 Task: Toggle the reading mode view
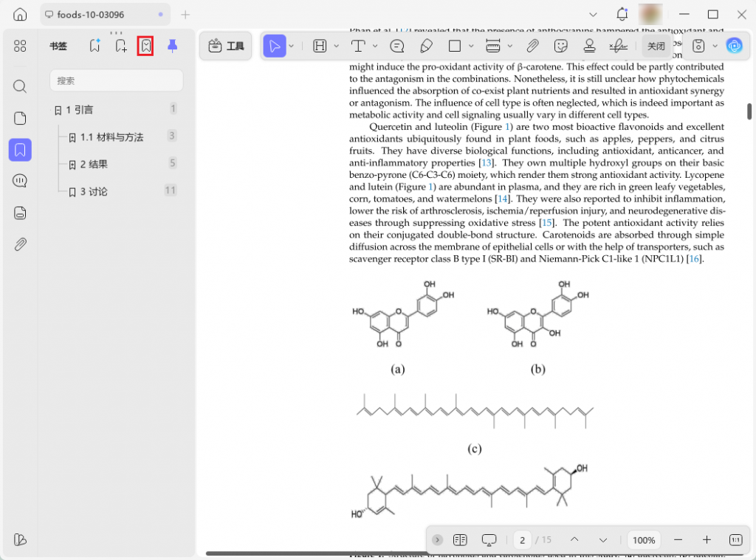(460, 540)
